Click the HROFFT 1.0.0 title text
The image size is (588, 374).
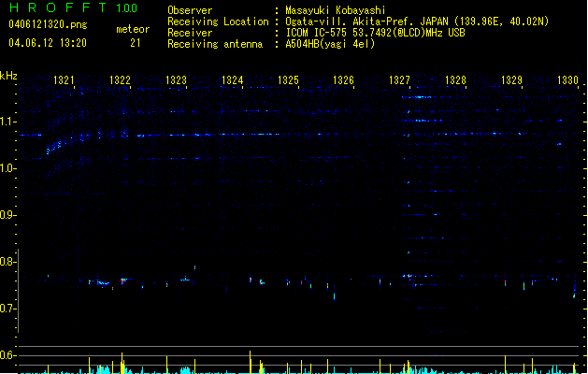[73, 7]
